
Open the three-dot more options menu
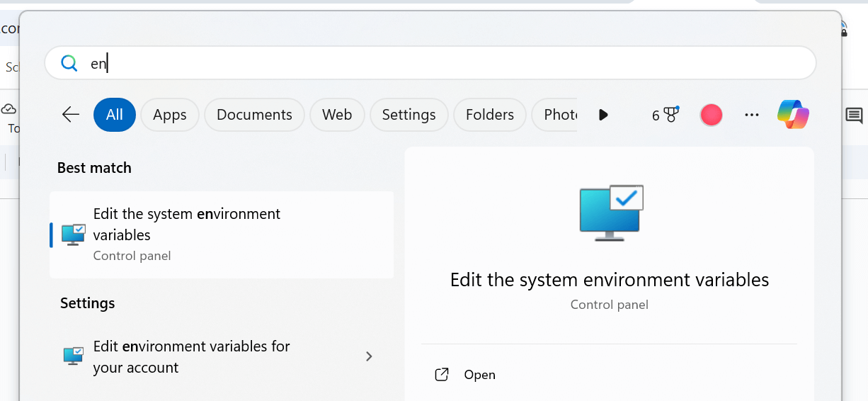(x=752, y=115)
